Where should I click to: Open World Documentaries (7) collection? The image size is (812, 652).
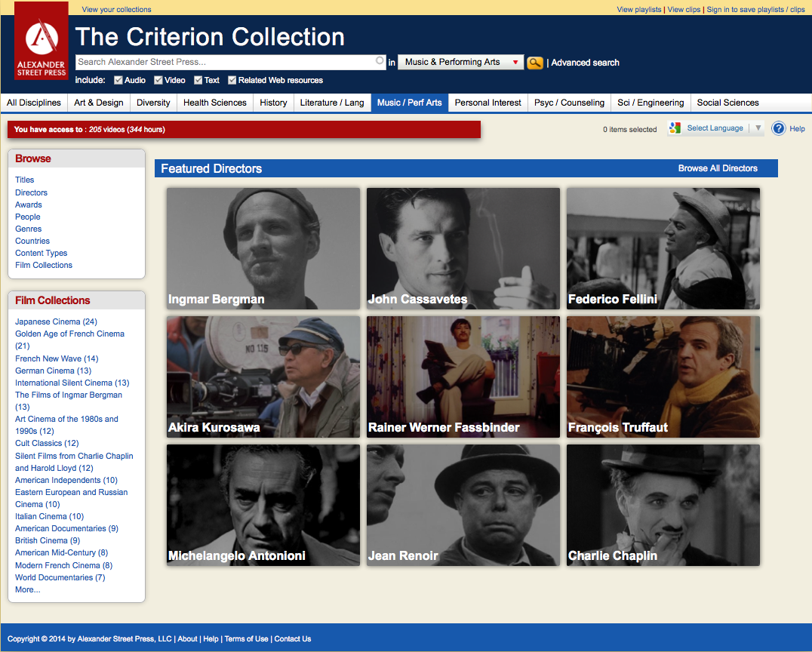pyautogui.click(x=60, y=577)
